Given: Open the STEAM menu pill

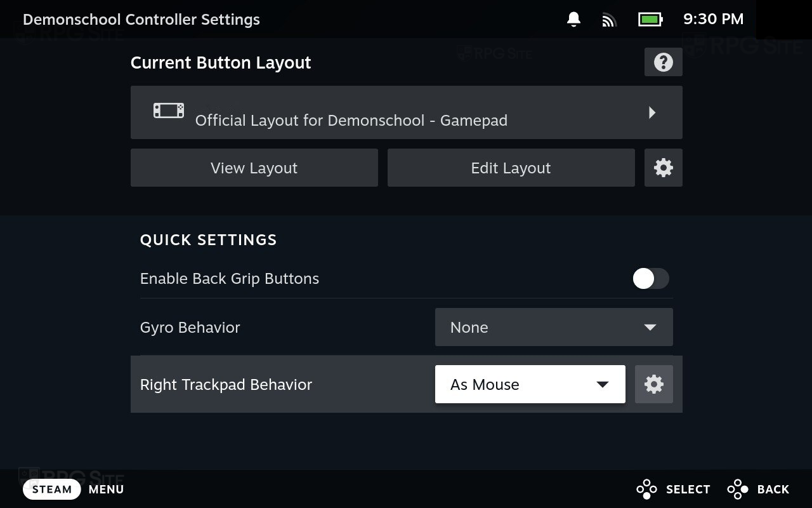Looking at the screenshot, I should (x=52, y=489).
